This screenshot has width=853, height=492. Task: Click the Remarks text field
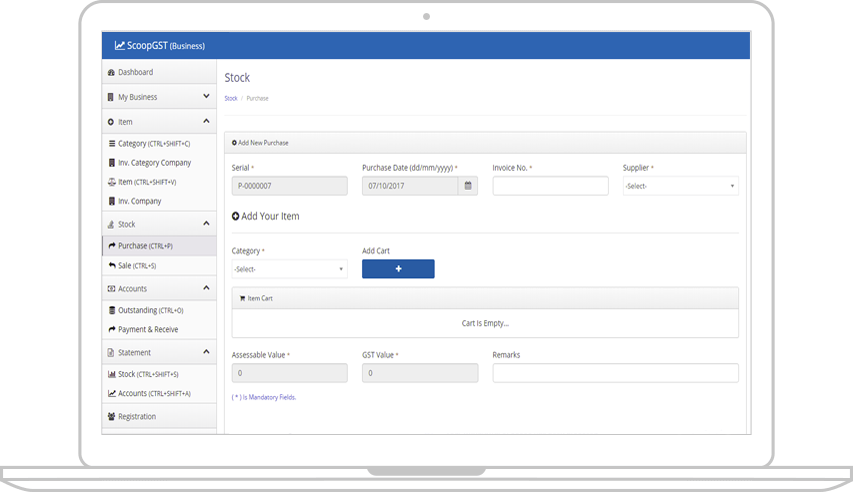click(615, 373)
